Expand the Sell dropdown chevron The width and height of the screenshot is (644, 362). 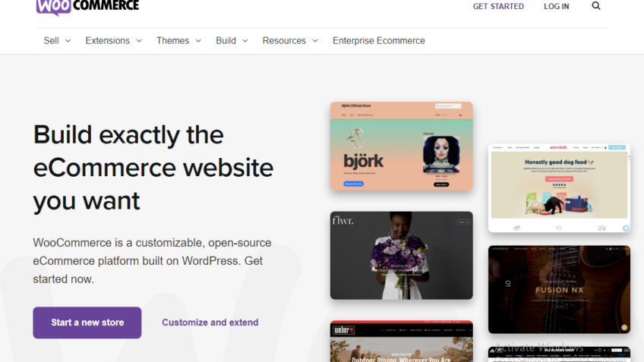pos(68,41)
